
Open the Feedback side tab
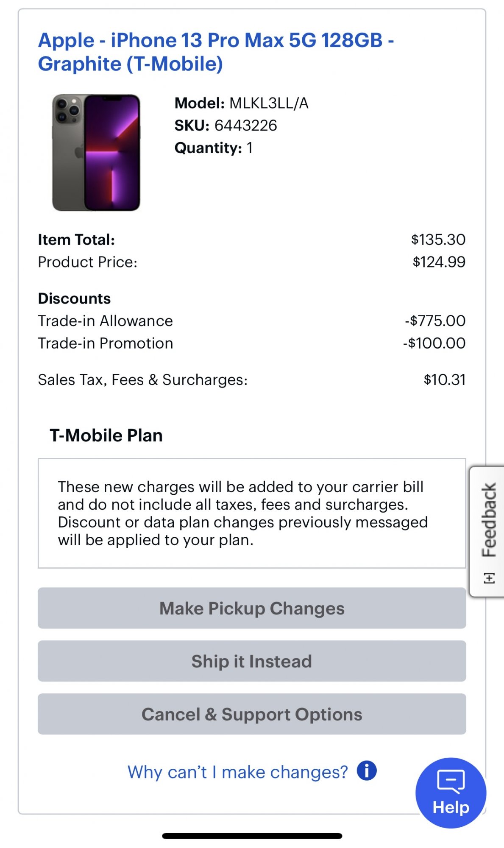(488, 520)
